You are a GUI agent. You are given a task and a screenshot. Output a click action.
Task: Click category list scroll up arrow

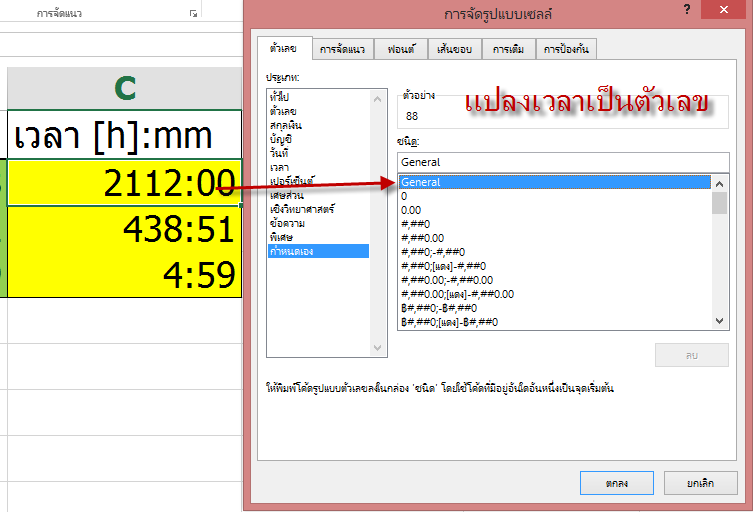(x=377, y=99)
